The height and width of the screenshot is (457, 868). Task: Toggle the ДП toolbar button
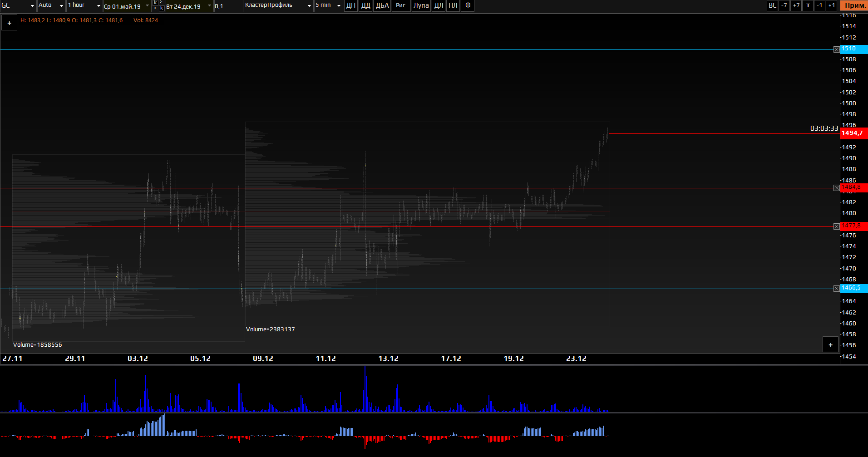pyautogui.click(x=351, y=5)
